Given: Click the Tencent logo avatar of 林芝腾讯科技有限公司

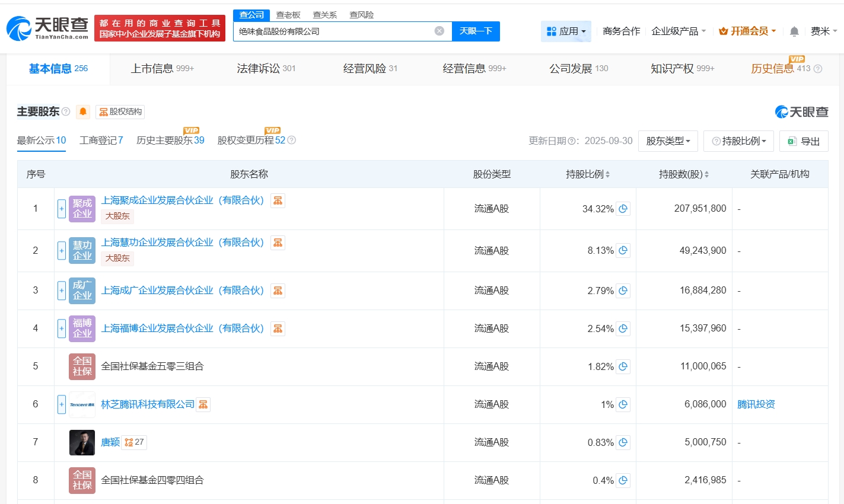Looking at the screenshot, I should tap(82, 404).
